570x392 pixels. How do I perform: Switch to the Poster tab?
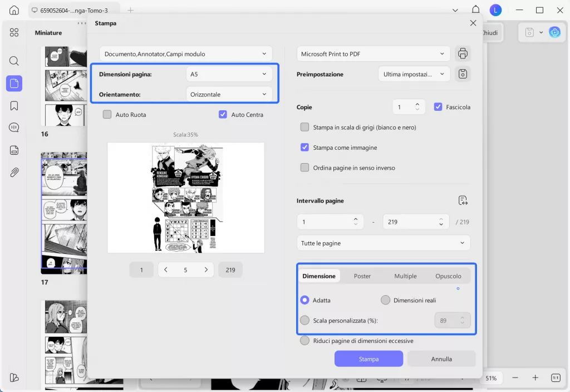(362, 276)
